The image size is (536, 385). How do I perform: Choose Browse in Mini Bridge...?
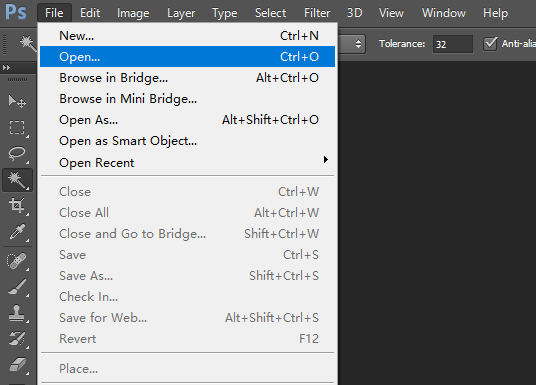[187, 99]
